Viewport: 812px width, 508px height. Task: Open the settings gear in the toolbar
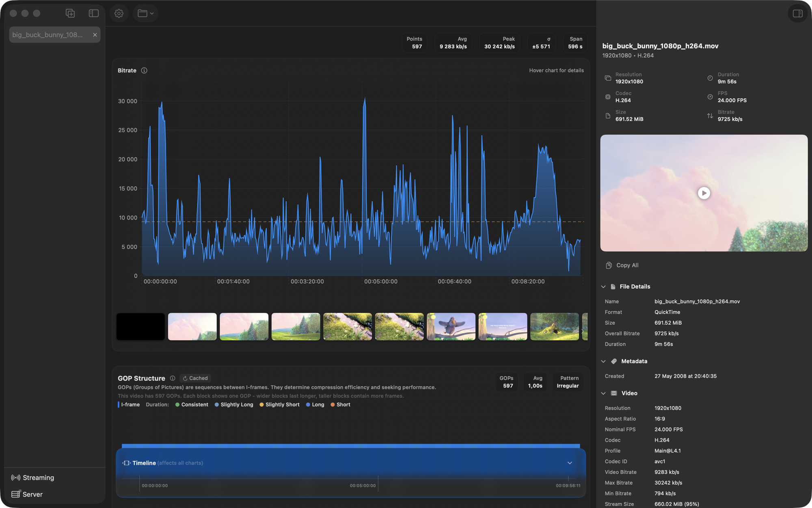click(119, 13)
